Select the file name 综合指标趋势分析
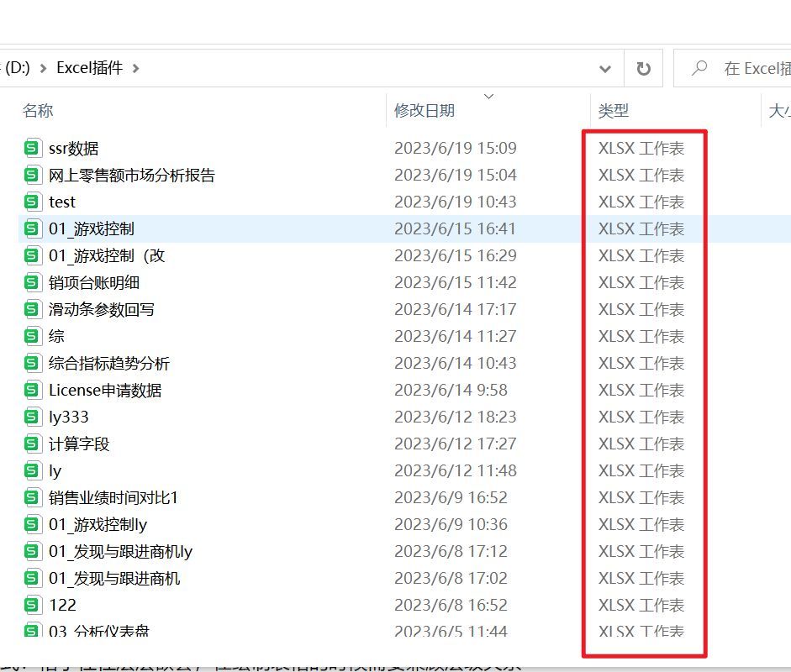This screenshot has width=791, height=672. tap(109, 363)
